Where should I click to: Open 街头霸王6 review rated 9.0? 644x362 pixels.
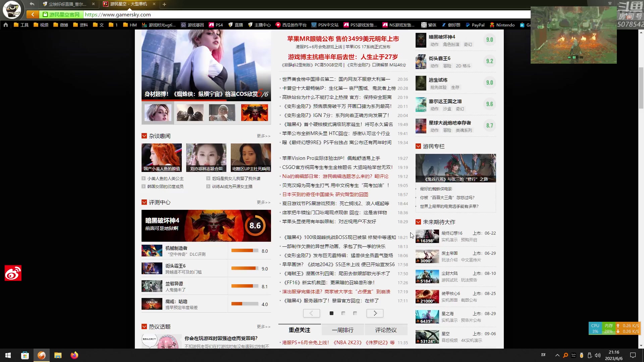coord(206,268)
